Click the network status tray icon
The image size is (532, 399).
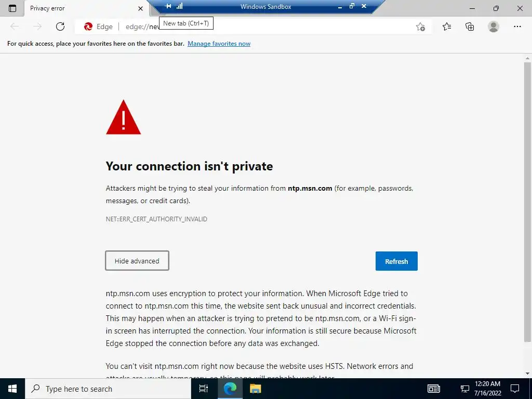pyautogui.click(x=464, y=389)
